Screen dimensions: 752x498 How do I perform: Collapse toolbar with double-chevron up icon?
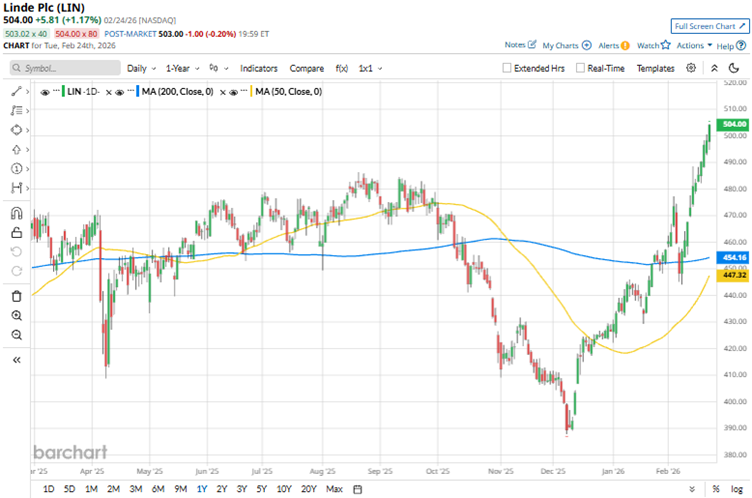tap(738, 68)
